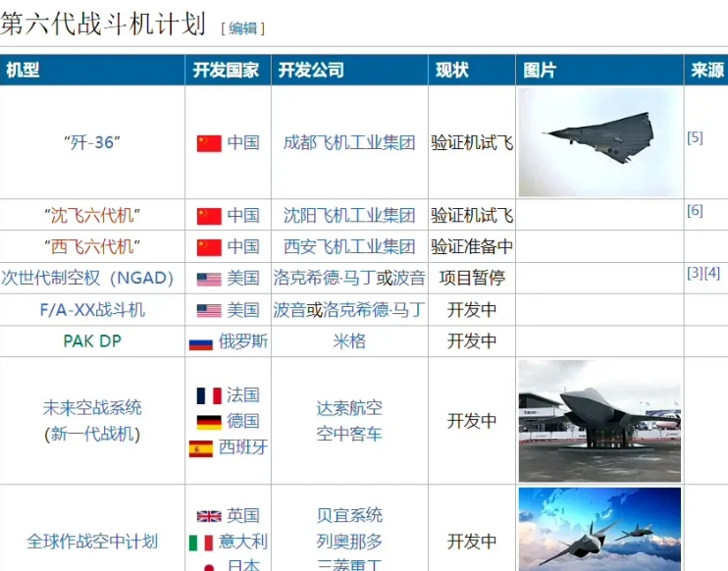
Task: Open the 米格 company link
Action: tap(349, 341)
